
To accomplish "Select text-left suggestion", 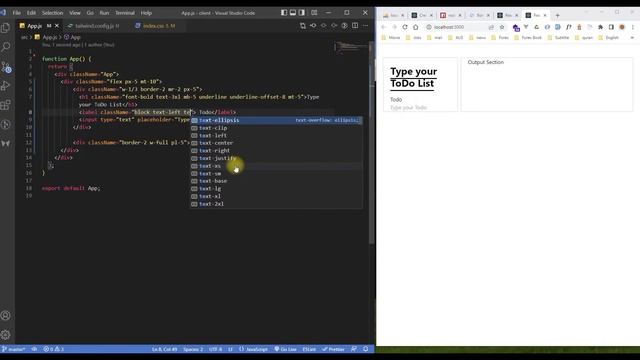I will [276, 136].
